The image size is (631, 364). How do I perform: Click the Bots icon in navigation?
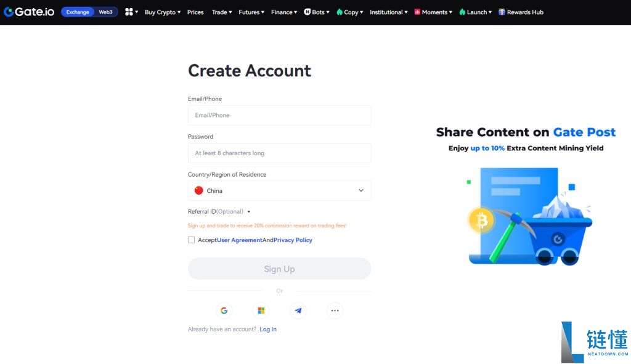[307, 12]
